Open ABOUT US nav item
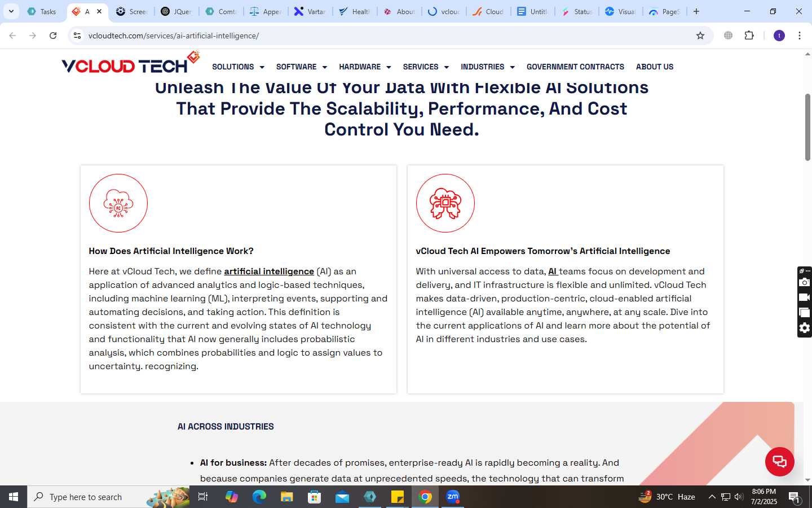Screen dimensions: 812x508 655,67
